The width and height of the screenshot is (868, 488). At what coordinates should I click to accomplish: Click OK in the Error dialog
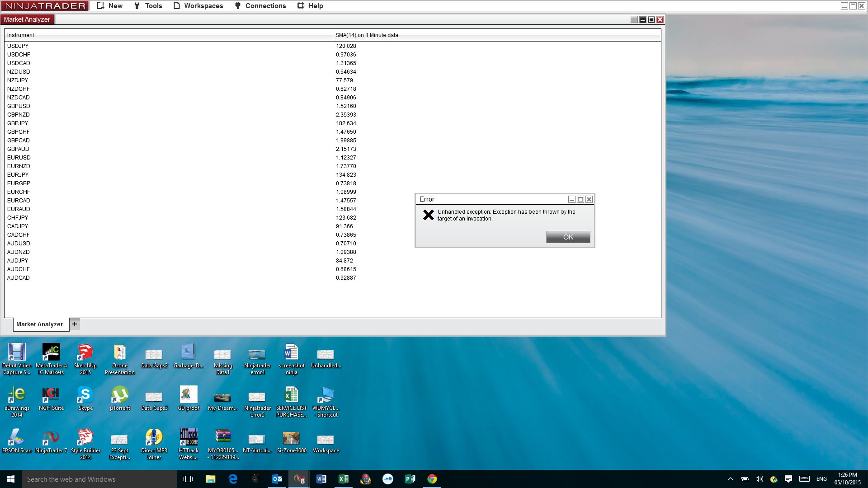coord(568,237)
